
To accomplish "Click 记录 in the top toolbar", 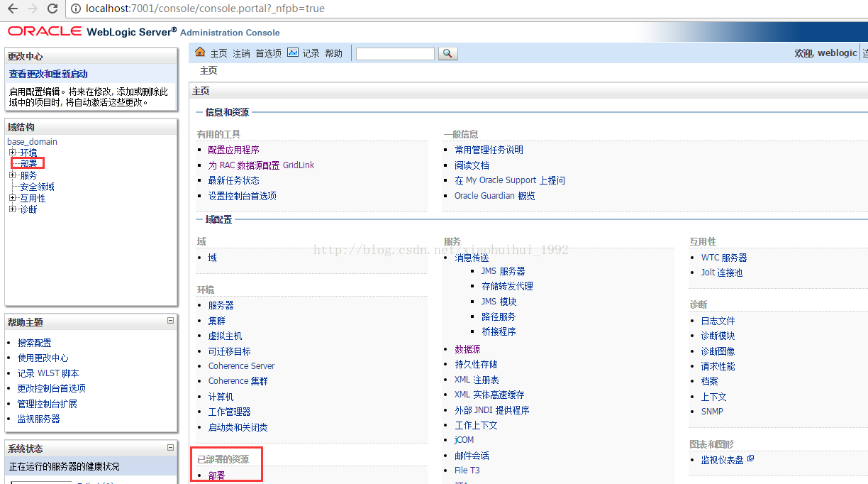I will 311,53.
